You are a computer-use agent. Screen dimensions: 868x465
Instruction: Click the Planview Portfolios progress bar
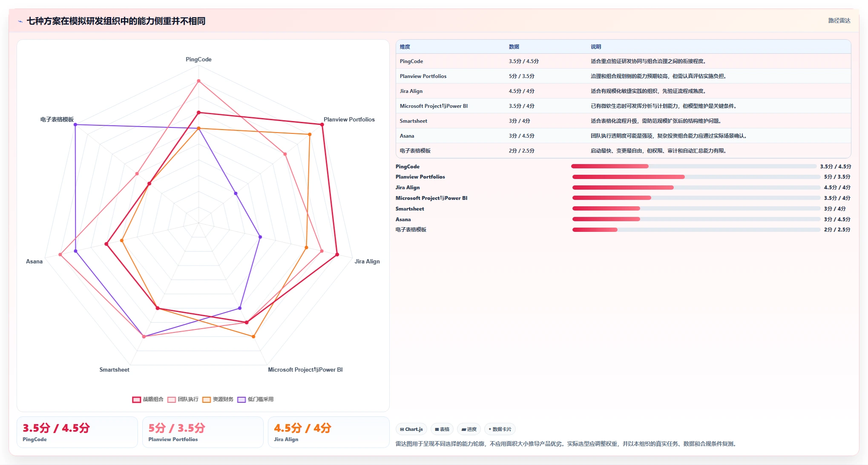click(696, 177)
